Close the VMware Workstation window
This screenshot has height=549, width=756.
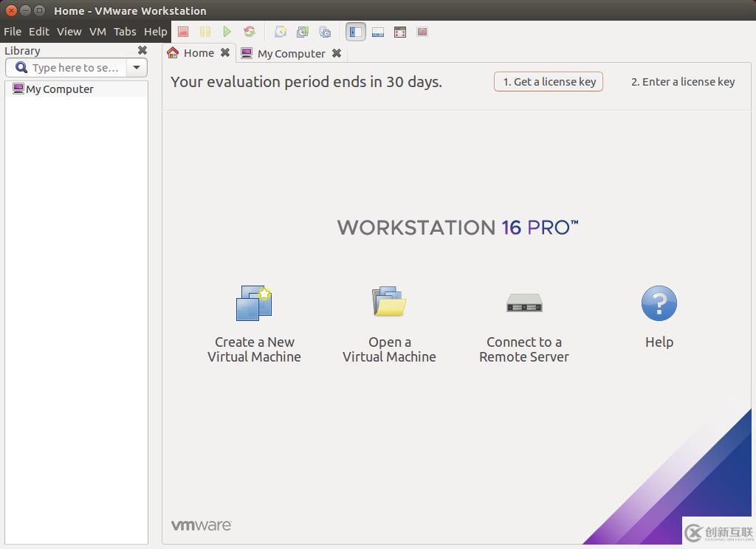coord(12,10)
